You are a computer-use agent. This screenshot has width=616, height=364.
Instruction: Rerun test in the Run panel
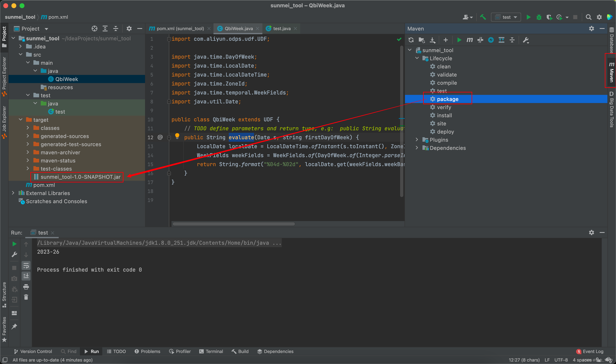click(x=14, y=244)
